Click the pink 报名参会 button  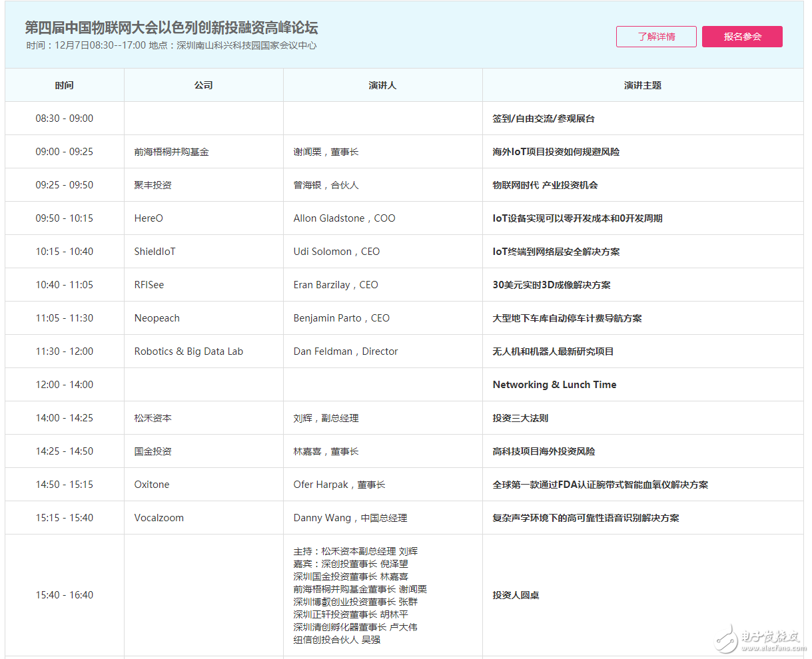pyautogui.click(x=742, y=37)
